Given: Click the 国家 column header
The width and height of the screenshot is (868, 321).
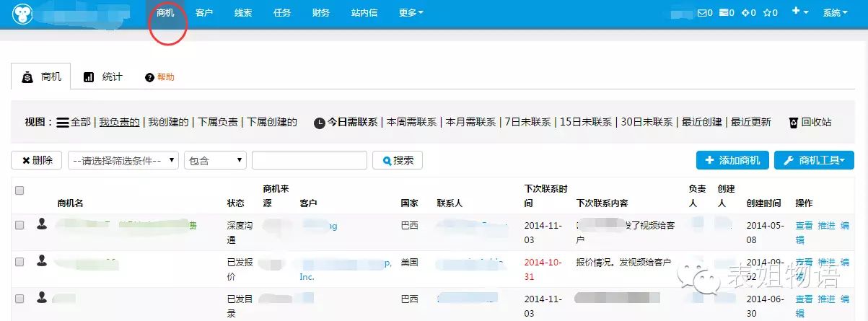Looking at the screenshot, I should click(409, 203).
